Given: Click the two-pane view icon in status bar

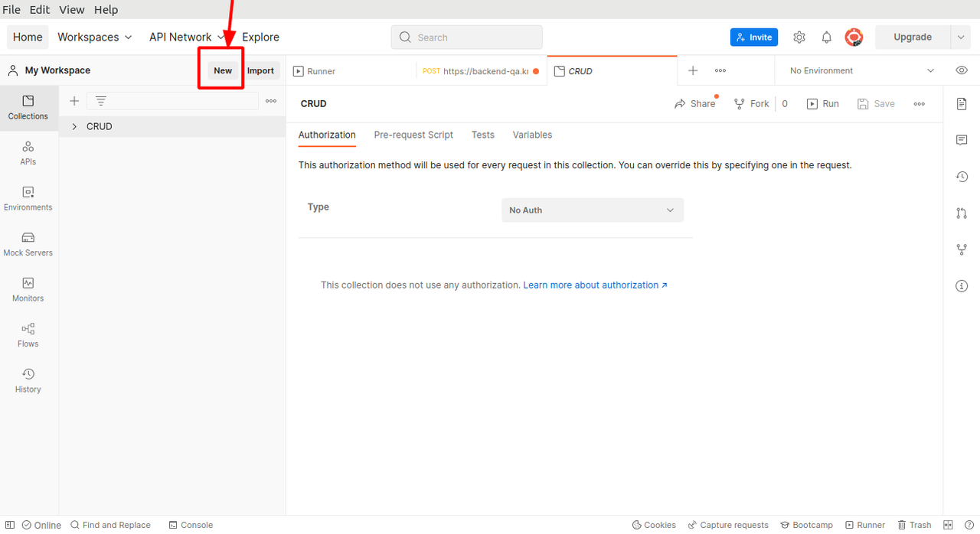Looking at the screenshot, I should [x=948, y=525].
